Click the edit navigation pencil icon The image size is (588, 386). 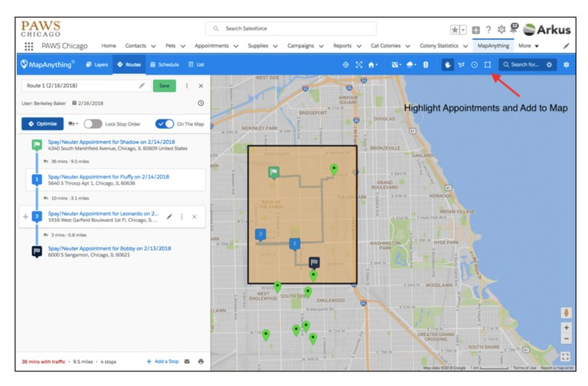[567, 46]
